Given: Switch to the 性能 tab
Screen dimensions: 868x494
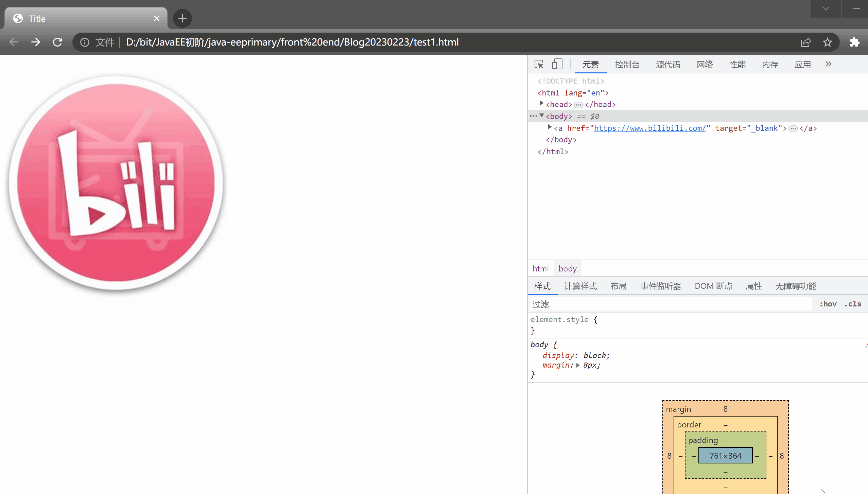Looking at the screenshot, I should click(737, 65).
